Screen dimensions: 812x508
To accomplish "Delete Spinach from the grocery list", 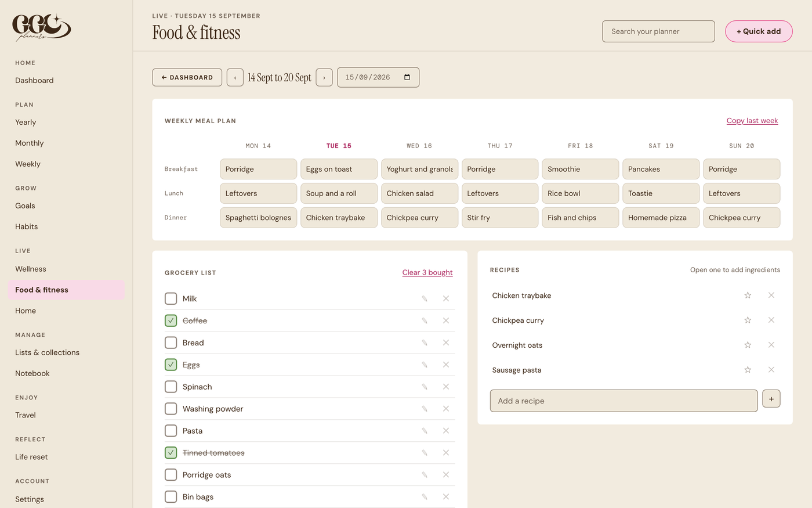I will pos(446,387).
